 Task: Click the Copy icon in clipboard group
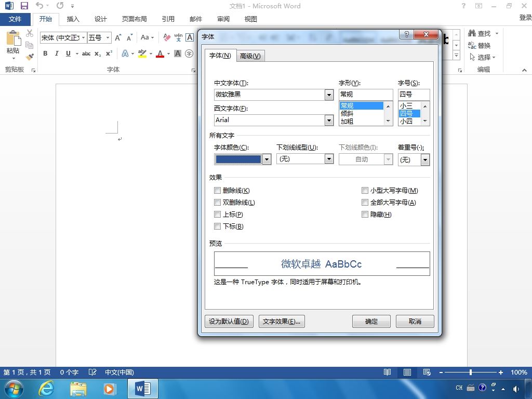[30, 45]
